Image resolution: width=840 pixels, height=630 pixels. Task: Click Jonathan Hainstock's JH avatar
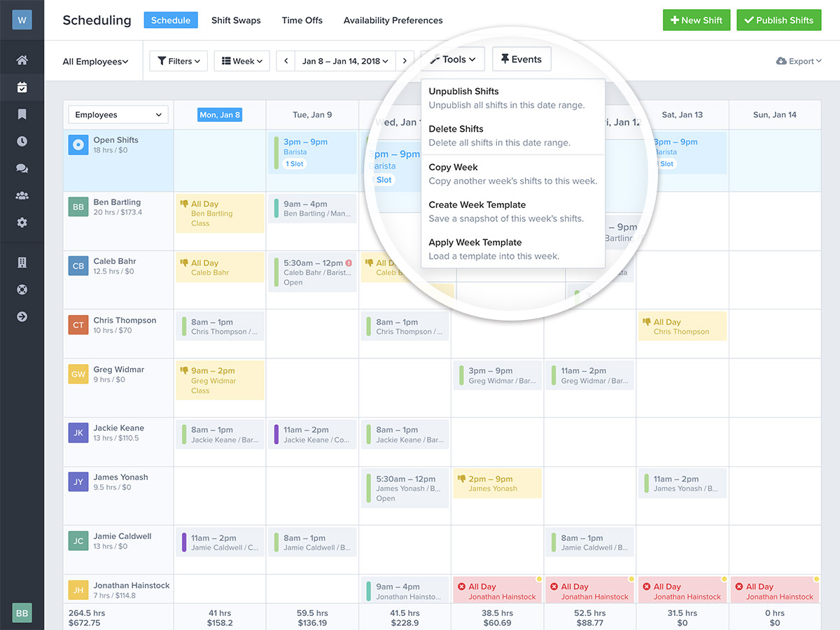(78, 590)
